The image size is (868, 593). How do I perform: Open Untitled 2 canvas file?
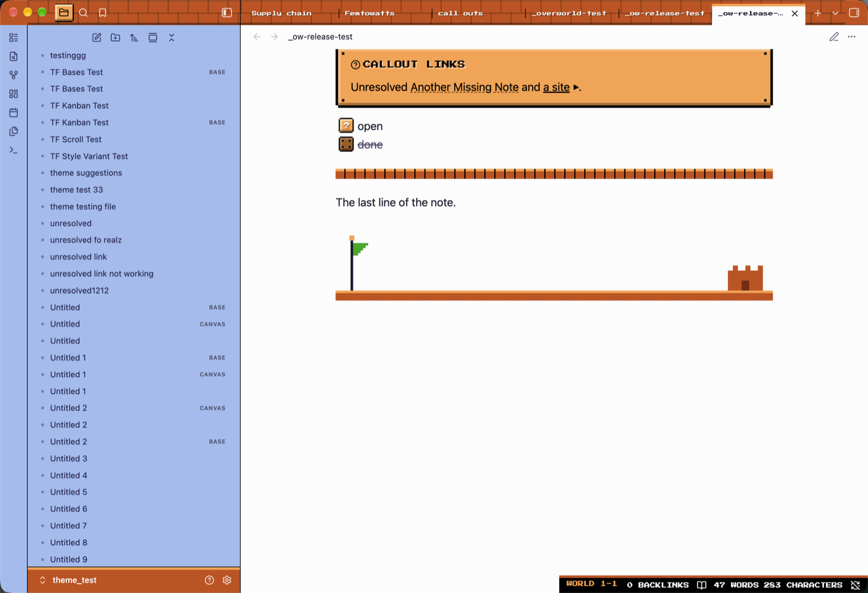(134, 408)
